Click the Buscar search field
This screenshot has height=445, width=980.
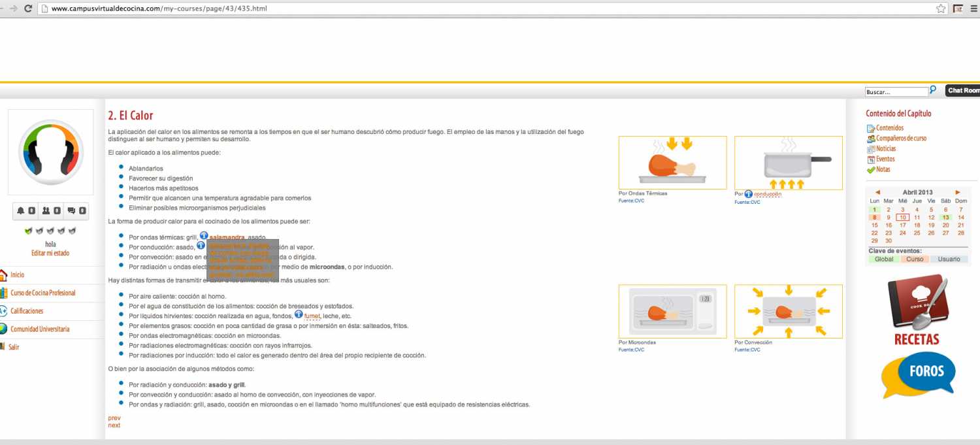pyautogui.click(x=896, y=92)
